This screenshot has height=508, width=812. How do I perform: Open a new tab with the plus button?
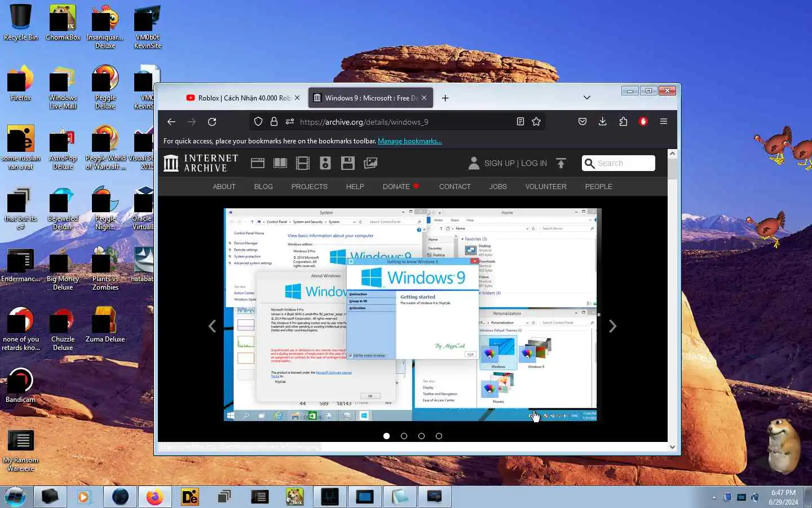point(445,98)
